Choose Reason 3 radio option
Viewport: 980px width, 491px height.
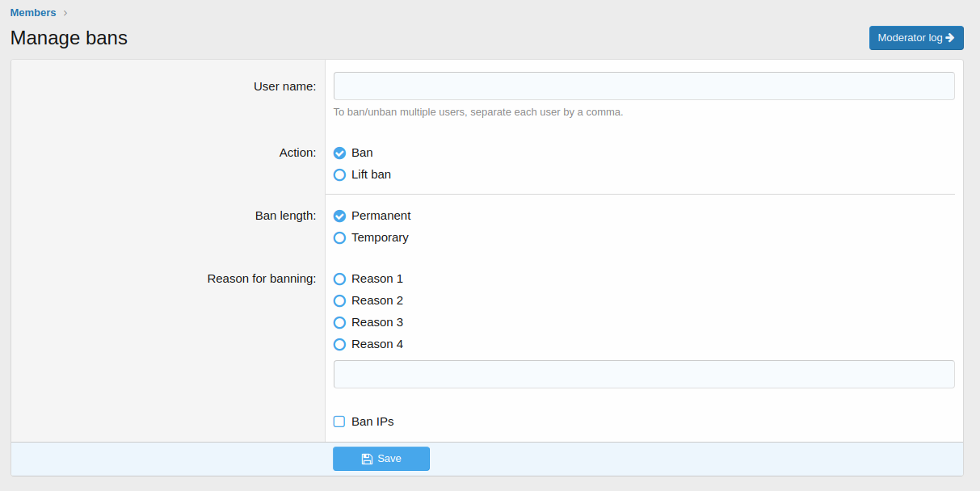pyautogui.click(x=339, y=322)
